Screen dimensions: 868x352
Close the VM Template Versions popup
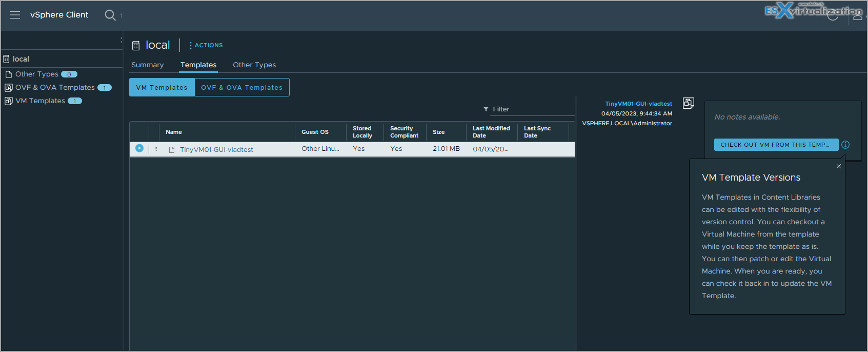coord(839,166)
